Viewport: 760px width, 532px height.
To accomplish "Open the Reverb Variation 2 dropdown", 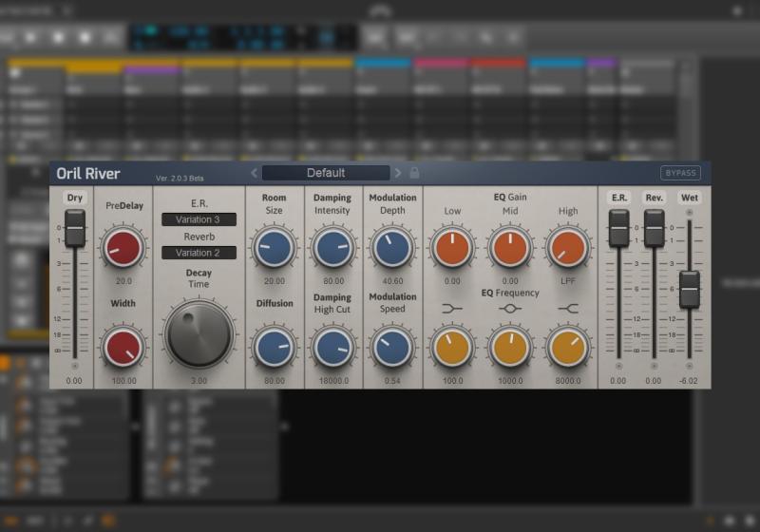I will click(x=199, y=253).
